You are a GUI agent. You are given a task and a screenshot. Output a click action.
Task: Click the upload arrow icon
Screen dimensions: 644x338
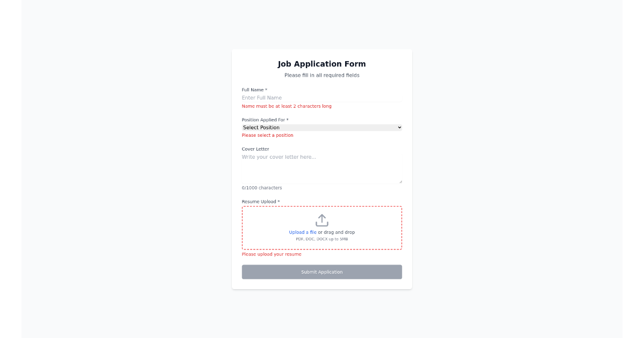[x=321, y=220]
